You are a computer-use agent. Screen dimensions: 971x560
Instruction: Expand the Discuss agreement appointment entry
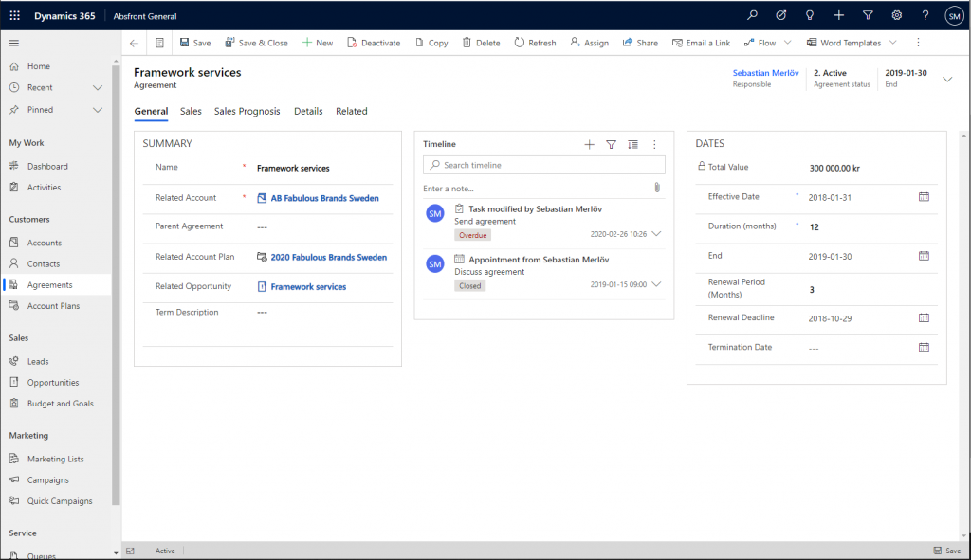(656, 284)
